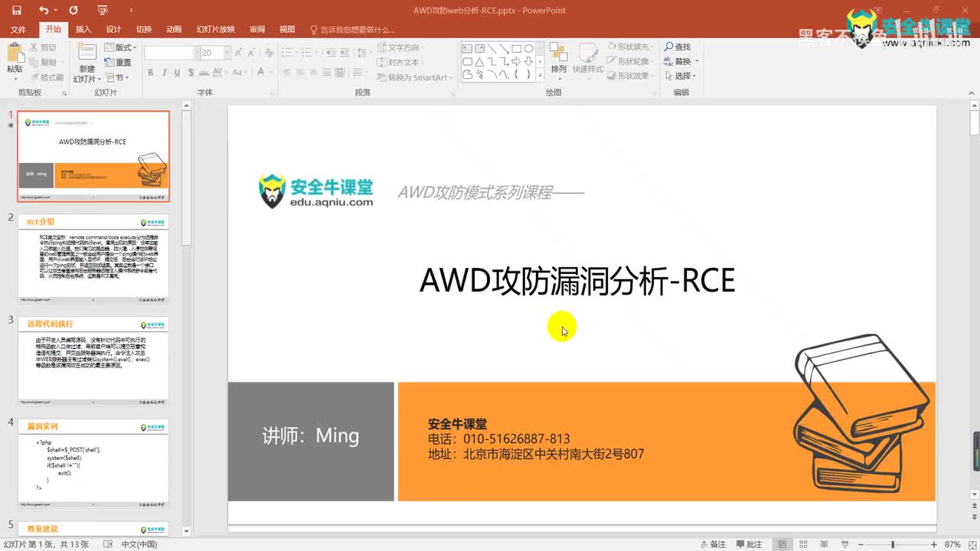Open 选择 select dropdown
This screenshot has width=980, height=551.
(x=680, y=77)
